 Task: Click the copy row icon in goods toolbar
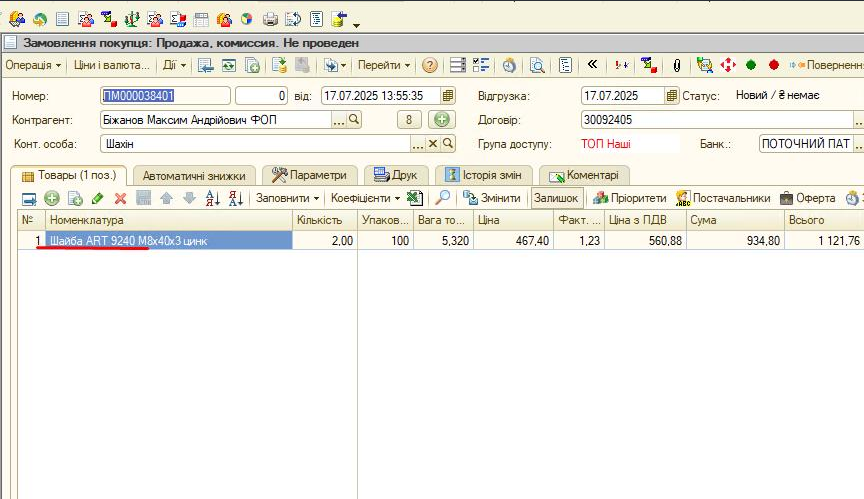pos(75,198)
